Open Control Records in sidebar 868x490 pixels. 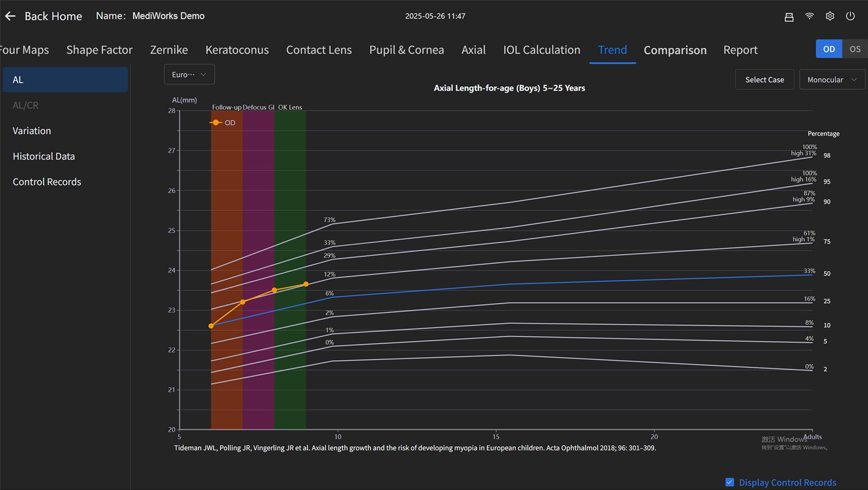pos(47,182)
